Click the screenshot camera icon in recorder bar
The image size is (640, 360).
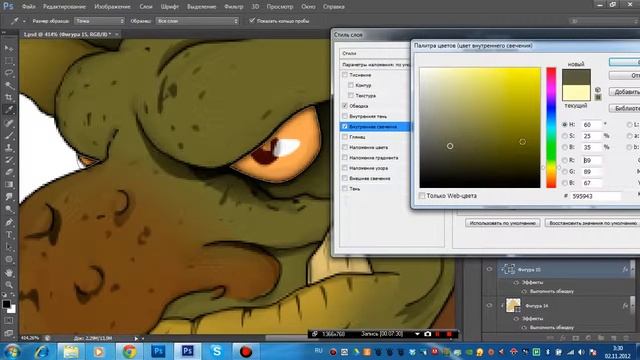[x=427, y=334]
